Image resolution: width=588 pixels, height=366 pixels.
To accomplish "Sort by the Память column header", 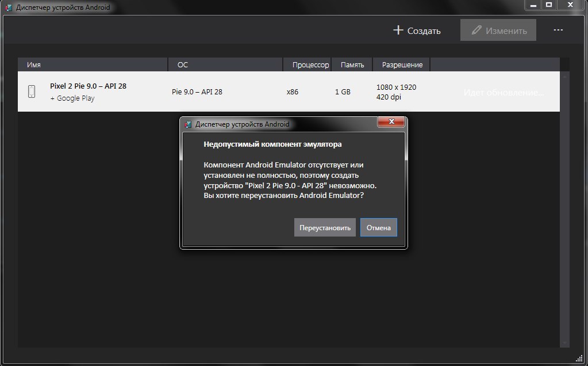I will pos(352,64).
